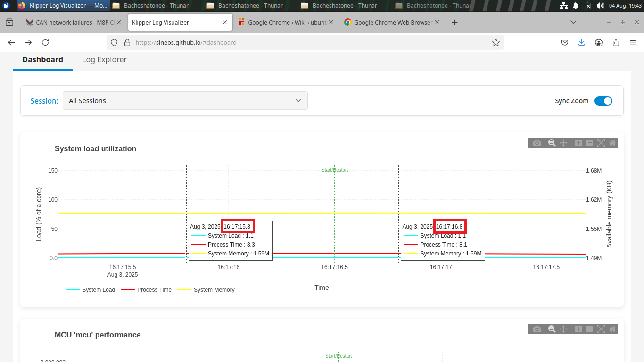Select Pan tool in MCU 'mcu' performance chart
Viewport: 644px width, 362px height.
[563, 329]
